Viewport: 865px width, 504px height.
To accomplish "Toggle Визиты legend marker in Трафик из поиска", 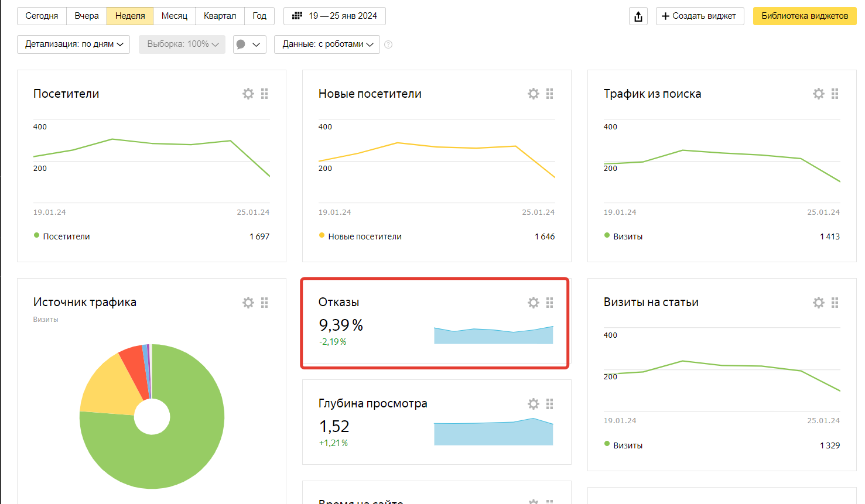I will [607, 235].
